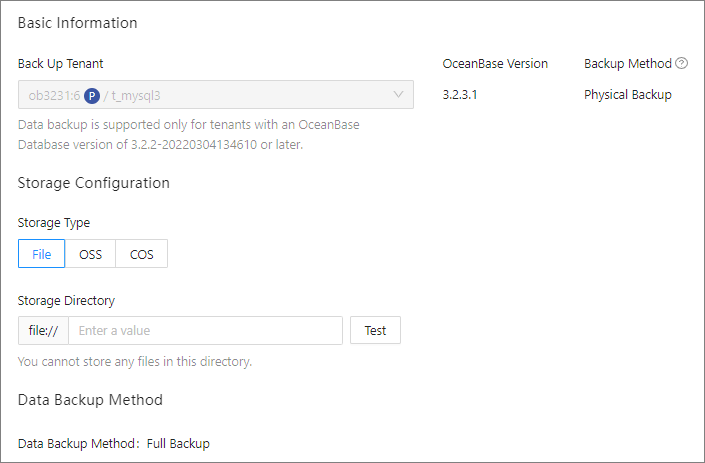705x463 pixels.
Task: Open the tenant selector showing ob3231:6
Action: (x=215, y=95)
